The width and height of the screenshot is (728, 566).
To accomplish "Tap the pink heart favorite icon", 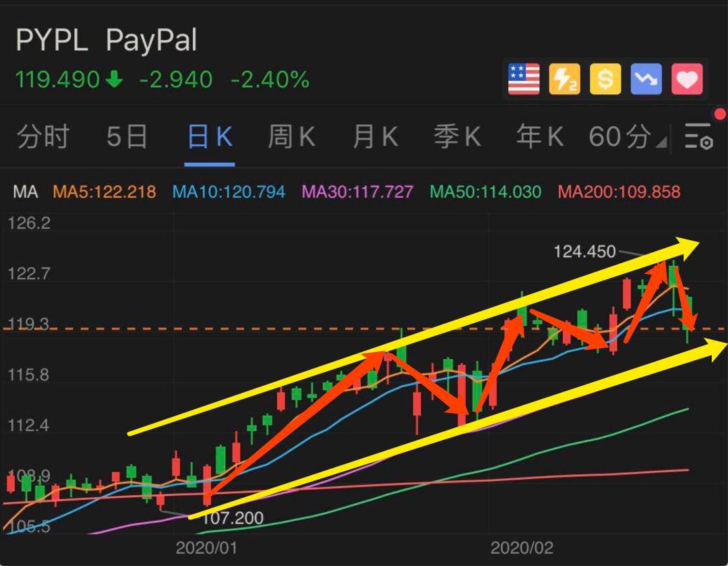I will click(687, 79).
